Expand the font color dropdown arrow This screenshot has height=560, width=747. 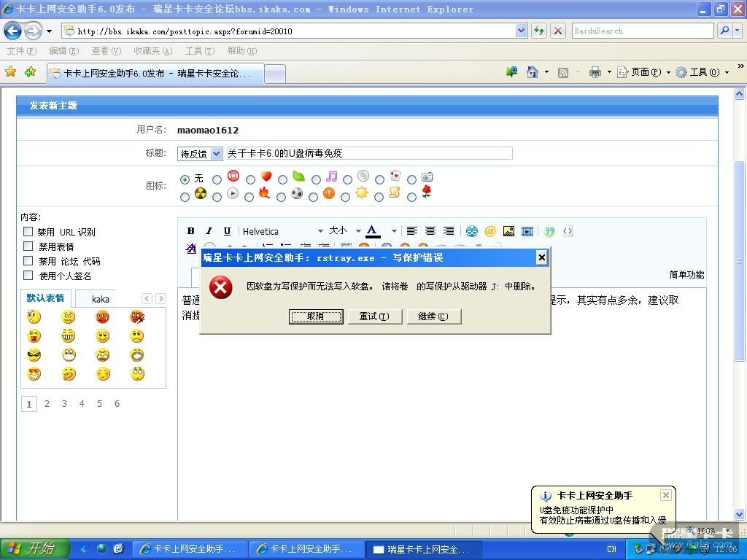394,231
